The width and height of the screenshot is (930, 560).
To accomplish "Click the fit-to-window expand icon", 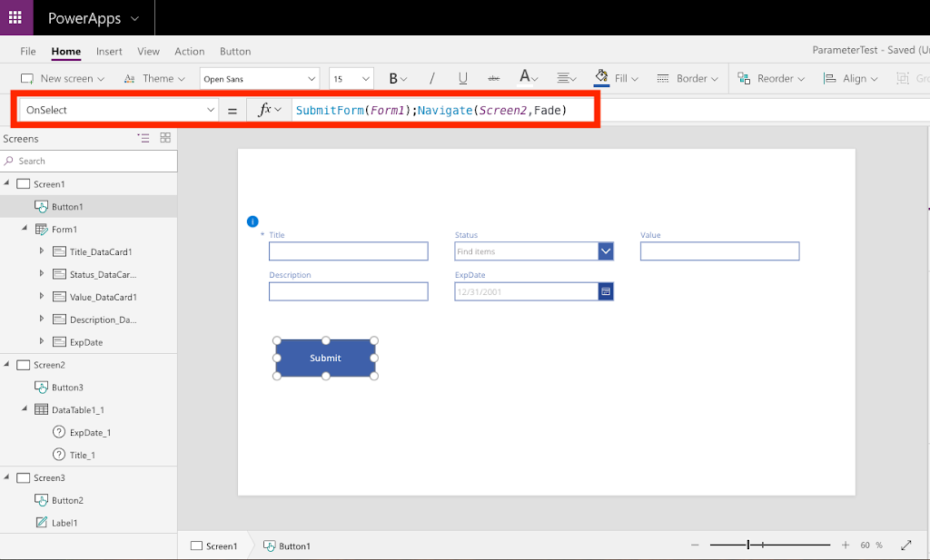I will (905, 545).
